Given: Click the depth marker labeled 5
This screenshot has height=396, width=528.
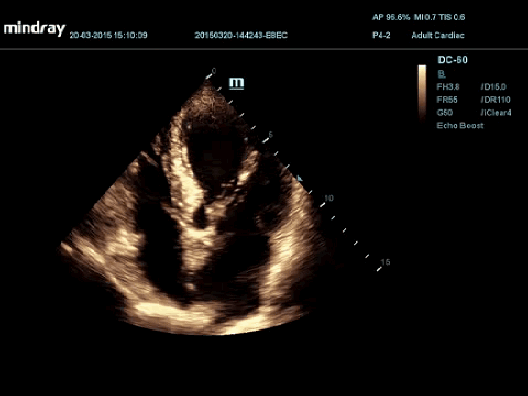Looking at the screenshot, I should point(270,135).
